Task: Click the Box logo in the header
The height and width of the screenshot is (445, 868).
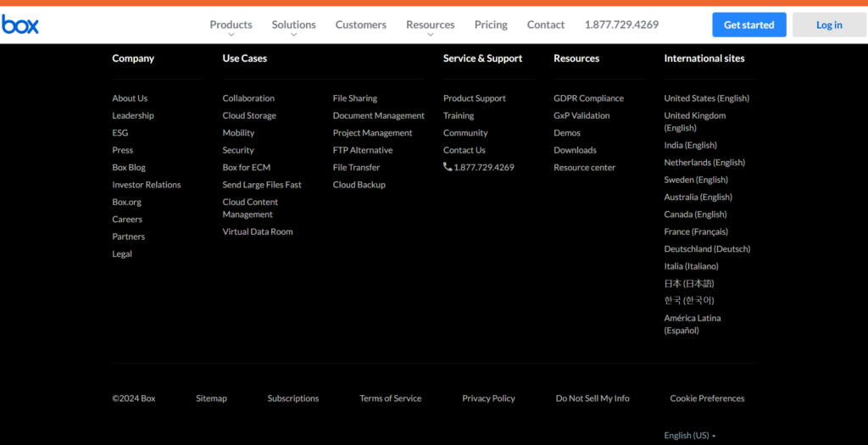Action: [20, 25]
